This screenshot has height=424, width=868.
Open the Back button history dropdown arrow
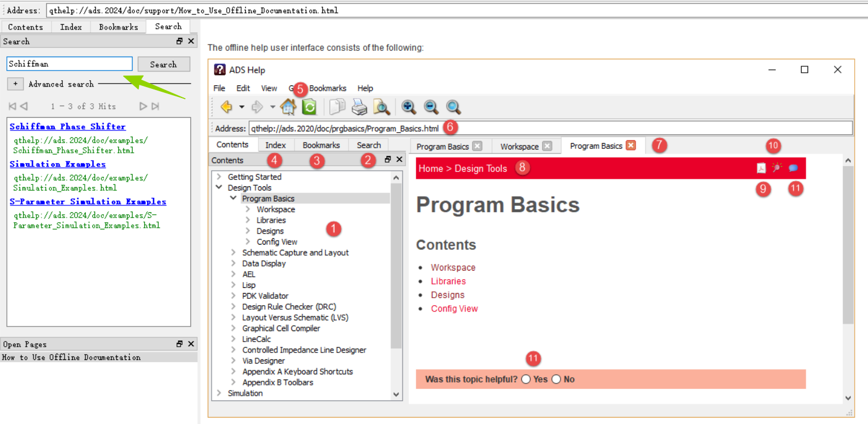pyautogui.click(x=242, y=107)
